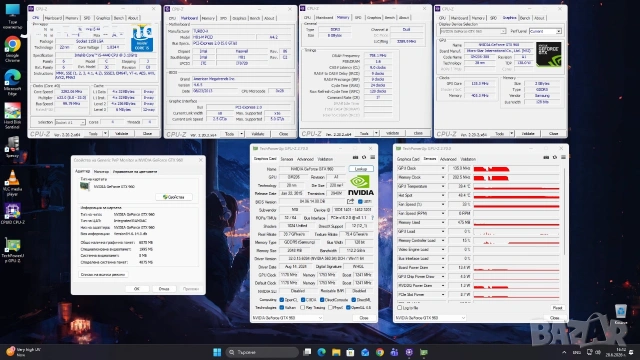
Task: Open the Windows Start menu
Action: pos(217,352)
